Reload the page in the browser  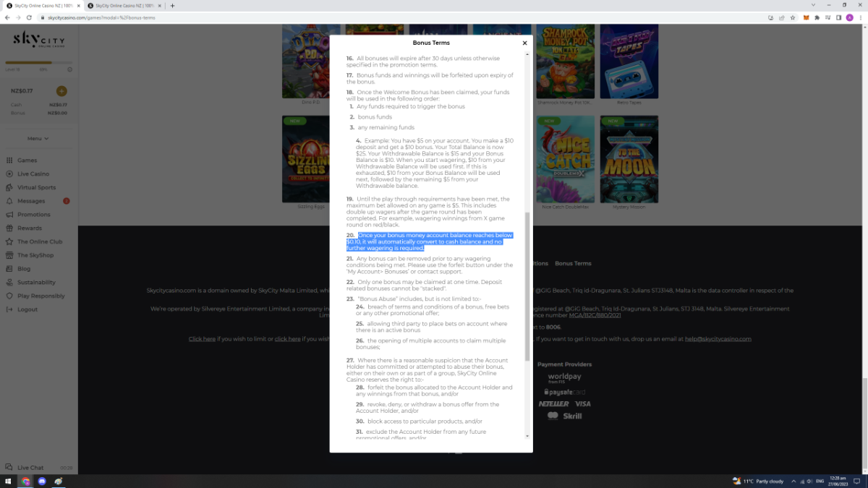click(x=29, y=17)
